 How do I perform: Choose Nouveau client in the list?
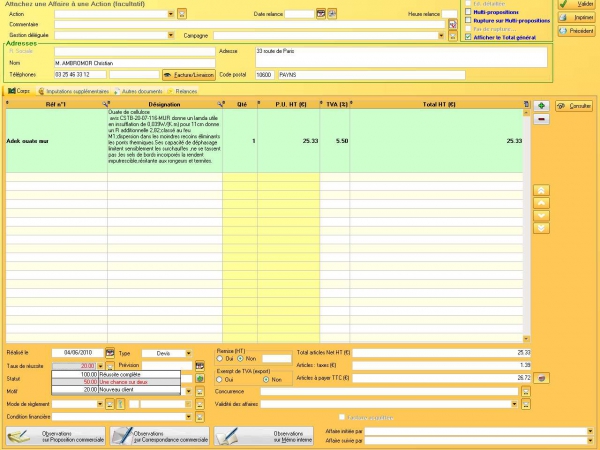(x=116, y=390)
